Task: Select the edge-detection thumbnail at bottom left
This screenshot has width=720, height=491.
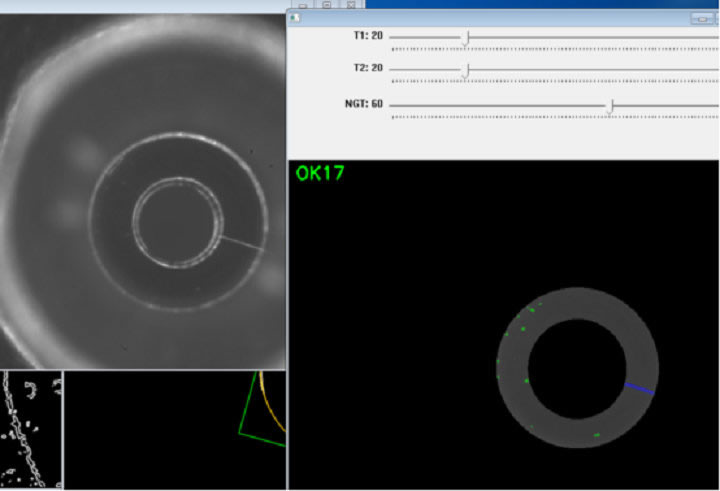Action: click(30, 429)
